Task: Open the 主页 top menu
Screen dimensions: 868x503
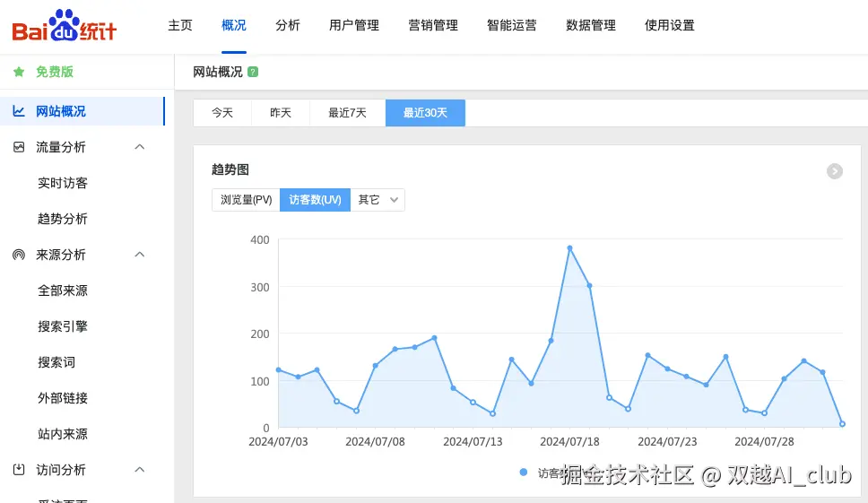Action: tap(180, 25)
